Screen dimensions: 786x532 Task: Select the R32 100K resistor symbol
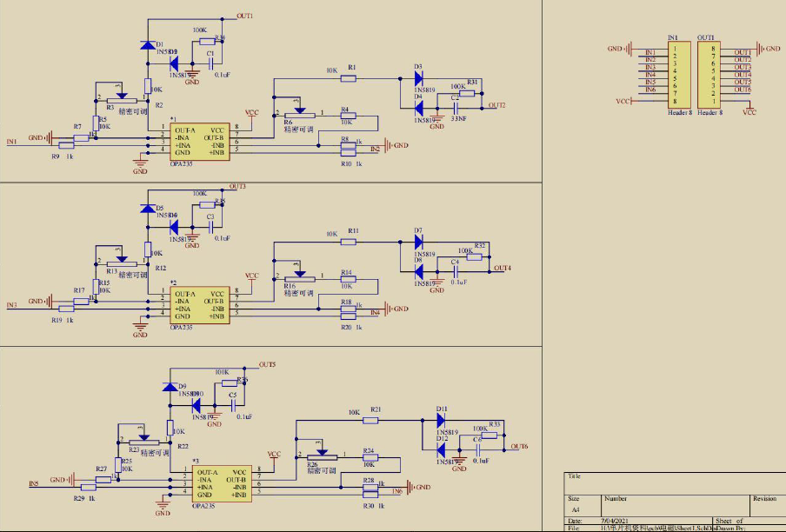[474, 257]
